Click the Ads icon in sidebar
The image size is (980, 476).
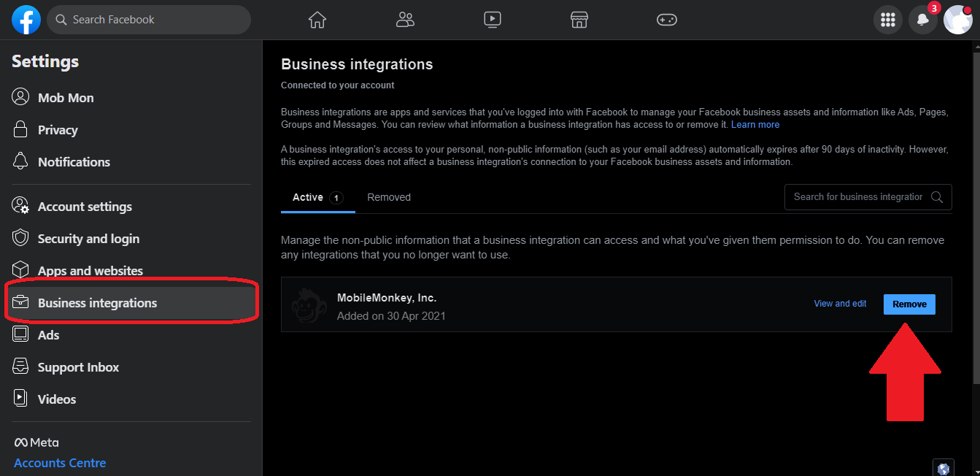(x=20, y=334)
